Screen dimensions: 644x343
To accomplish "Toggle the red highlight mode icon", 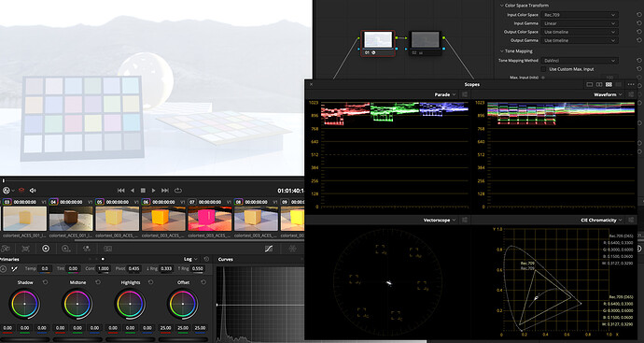I will click(x=21, y=191).
